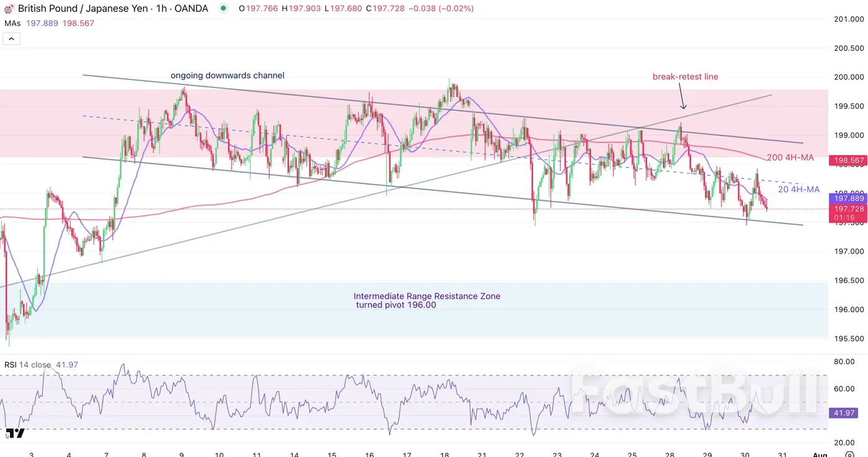Collapse the chart legend with the chevron

click(x=11, y=38)
